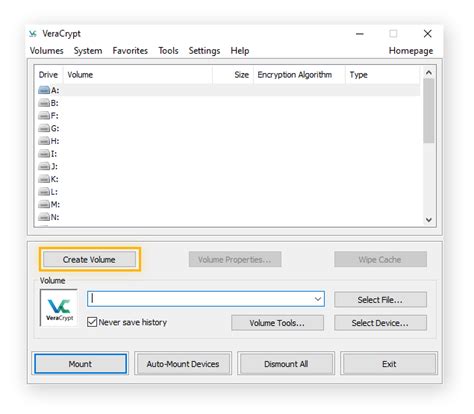The width and height of the screenshot is (474, 414).
Task: Minimize the VeraCrypt window
Action: (360, 34)
